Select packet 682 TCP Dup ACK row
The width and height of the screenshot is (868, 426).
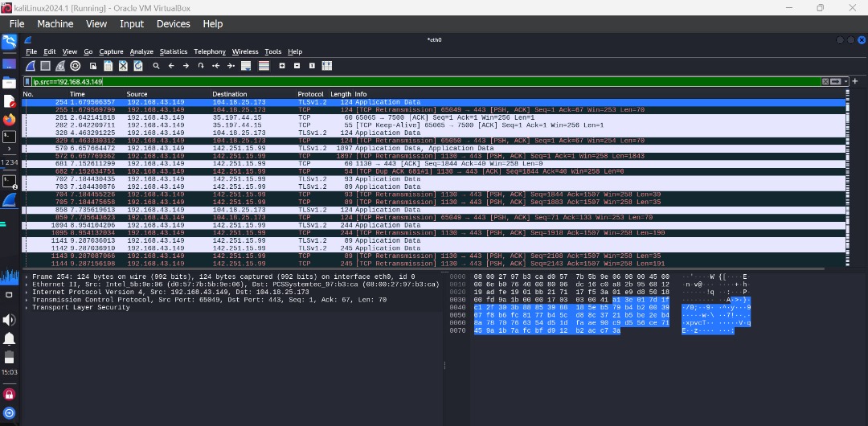[434, 171]
